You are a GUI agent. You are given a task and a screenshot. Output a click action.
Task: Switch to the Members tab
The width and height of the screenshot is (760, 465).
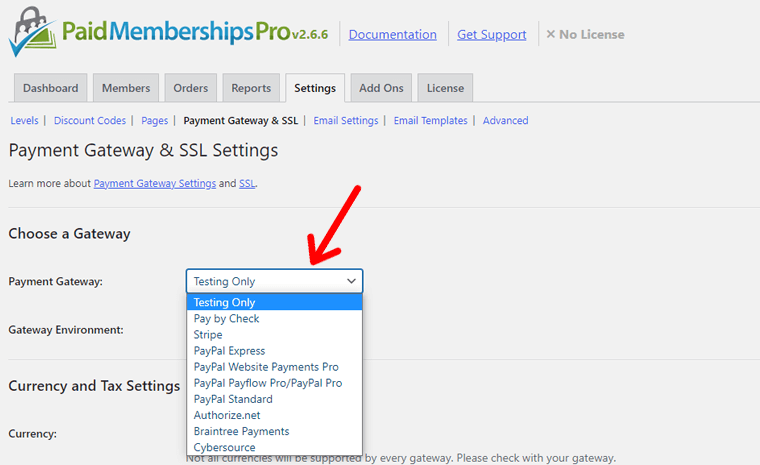[126, 88]
